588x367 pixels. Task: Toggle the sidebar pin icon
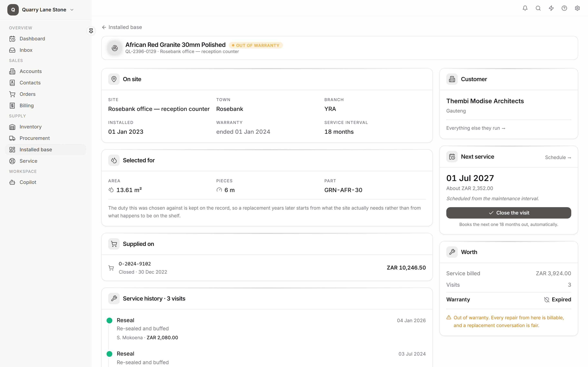[x=91, y=31]
